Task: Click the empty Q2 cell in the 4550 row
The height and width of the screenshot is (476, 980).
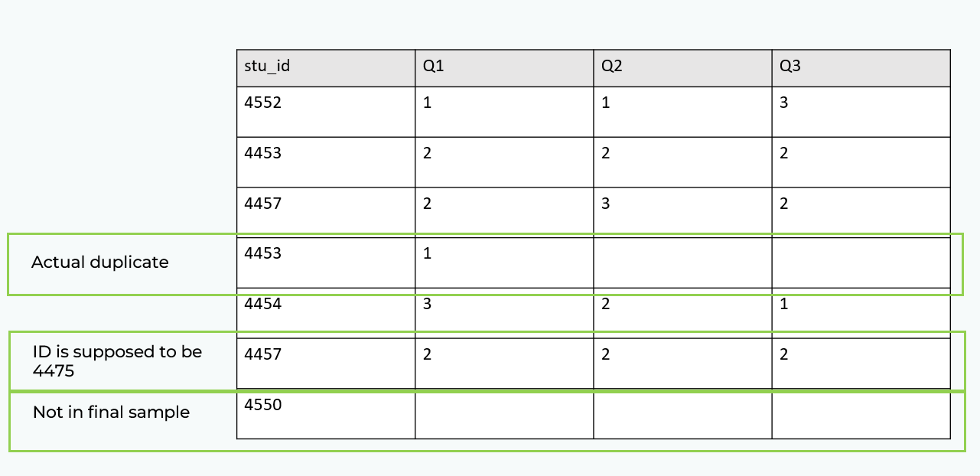Action: point(682,414)
